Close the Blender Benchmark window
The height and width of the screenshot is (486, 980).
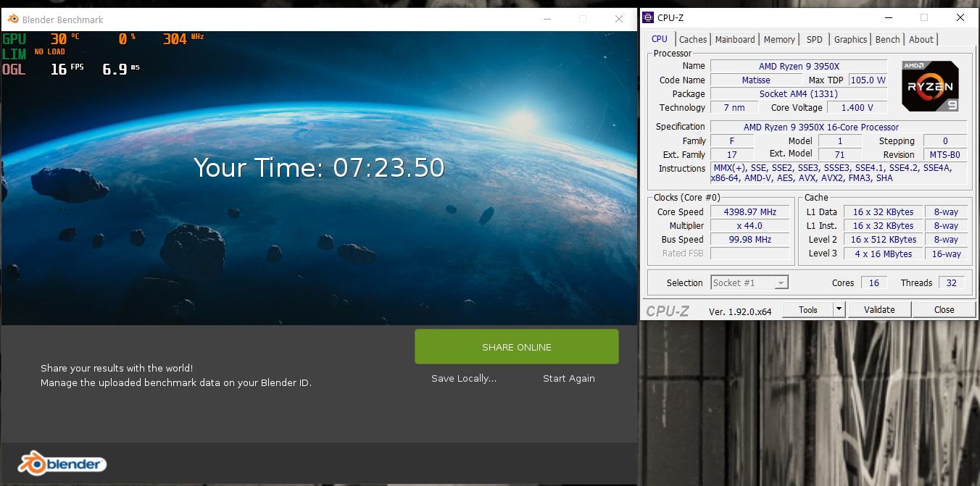pos(618,19)
